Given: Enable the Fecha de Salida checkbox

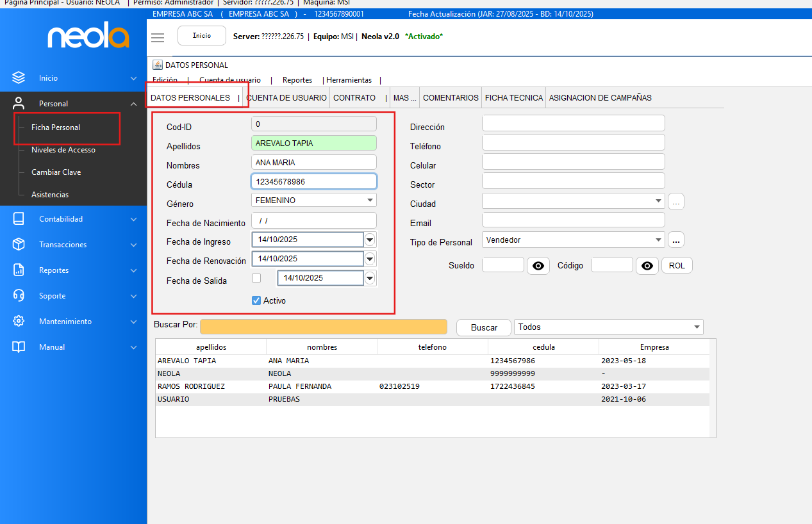Looking at the screenshot, I should click(x=256, y=278).
